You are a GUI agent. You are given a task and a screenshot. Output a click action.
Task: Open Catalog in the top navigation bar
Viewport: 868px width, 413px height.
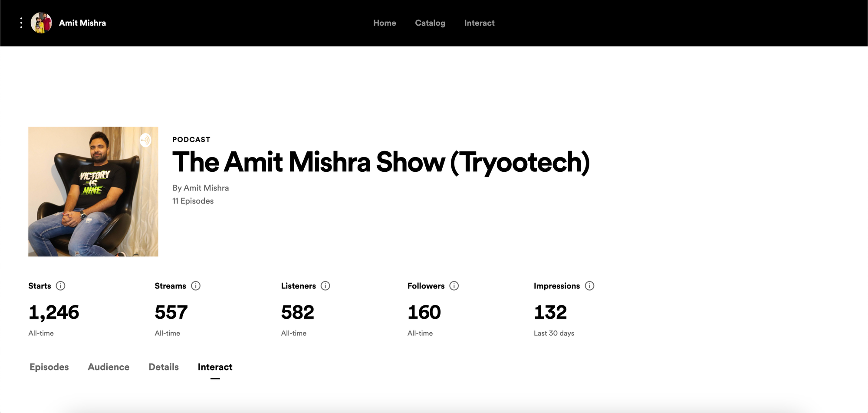(x=430, y=23)
